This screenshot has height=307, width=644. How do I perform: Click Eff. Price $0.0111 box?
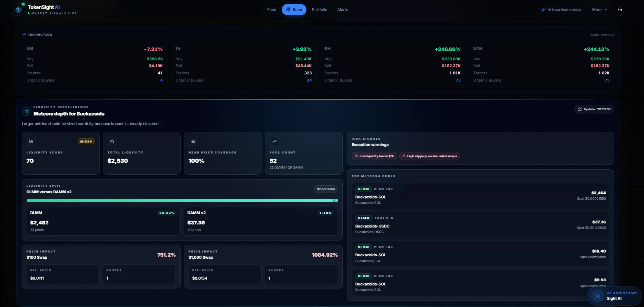(63, 274)
